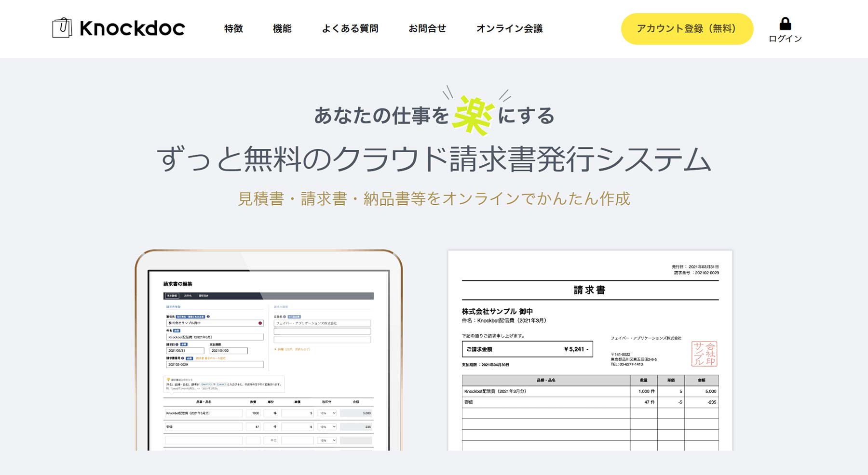
Task: Click the lock icon above ログイン
Action: pos(785,24)
